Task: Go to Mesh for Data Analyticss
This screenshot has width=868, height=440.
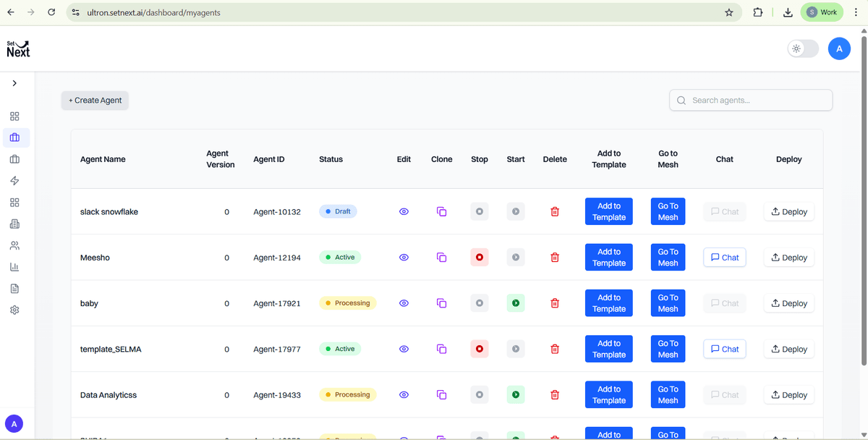Action: [668, 395]
